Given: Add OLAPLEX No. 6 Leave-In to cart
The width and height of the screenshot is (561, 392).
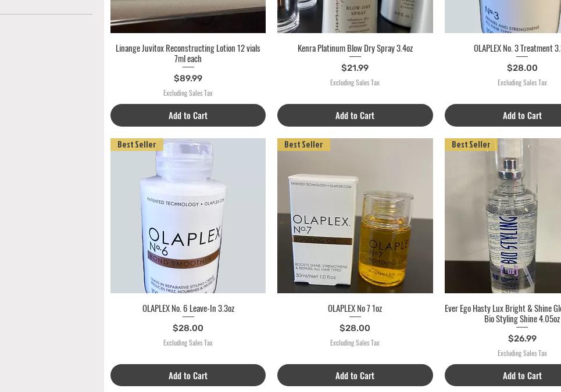Looking at the screenshot, I should tap(188, 375).
